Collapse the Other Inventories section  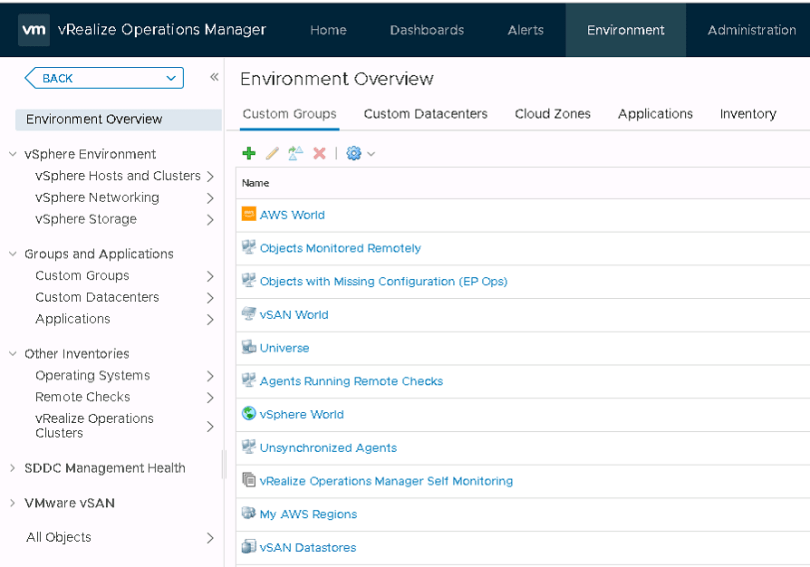click(13, 354)
